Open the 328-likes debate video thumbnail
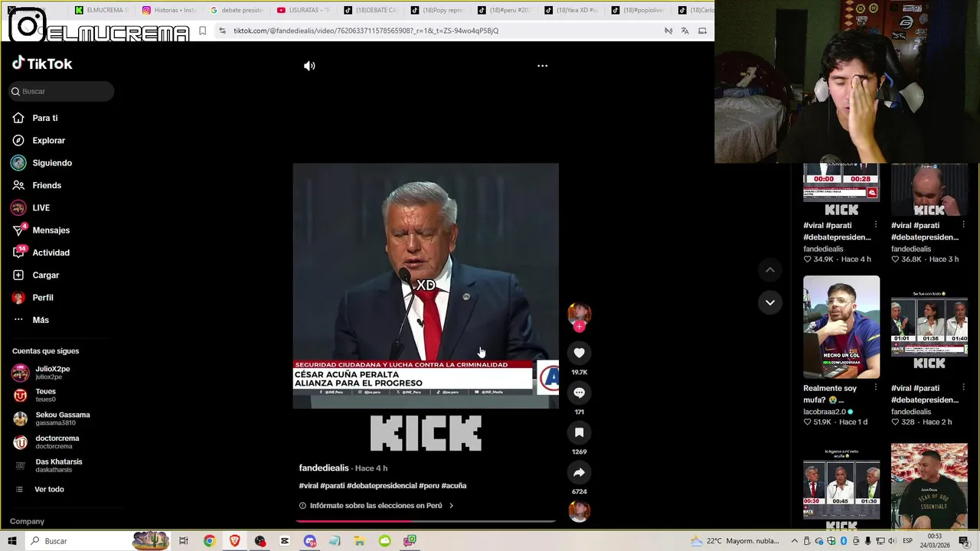The width and height of the screenshot is (980, 551). coord(929,328)
